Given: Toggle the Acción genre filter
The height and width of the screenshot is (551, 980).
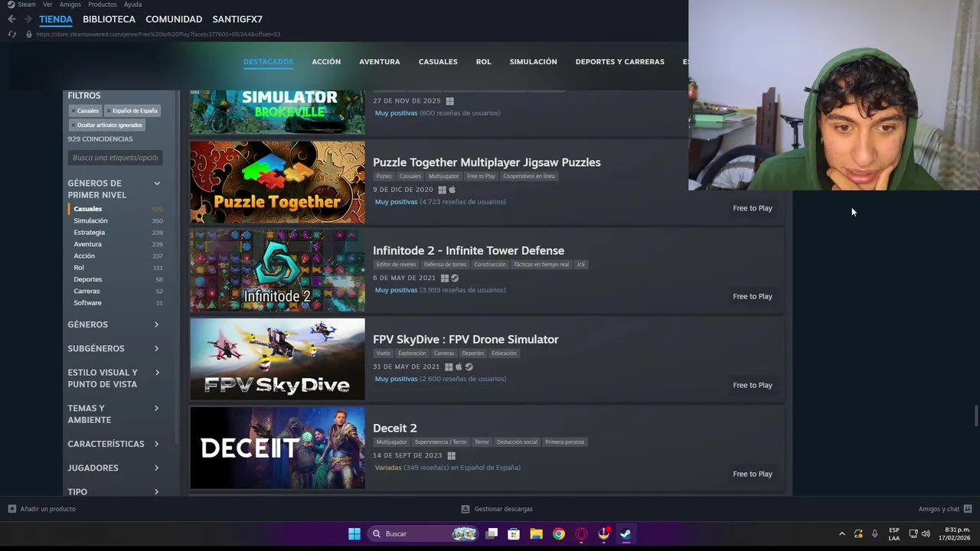Looking at the screenshot, I should pyautogui.click(x=116, y=256).
